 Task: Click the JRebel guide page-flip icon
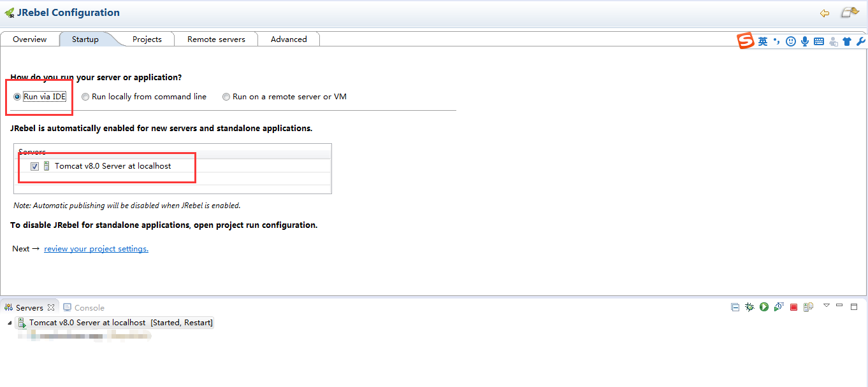pyautogui.click(x=850, y=12)
